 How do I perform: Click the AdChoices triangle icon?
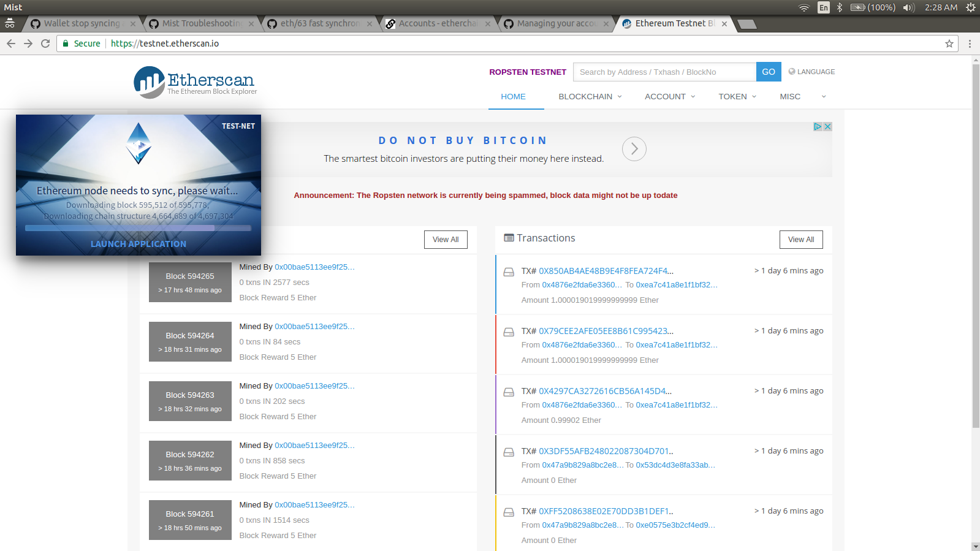tap(818, 126)
